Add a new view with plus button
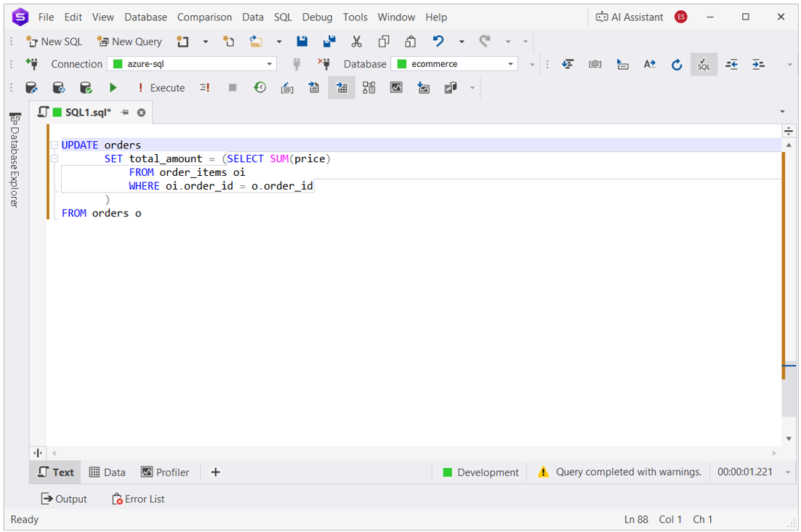This screenshot has width=801, height=532. click(x=216, y=472)
